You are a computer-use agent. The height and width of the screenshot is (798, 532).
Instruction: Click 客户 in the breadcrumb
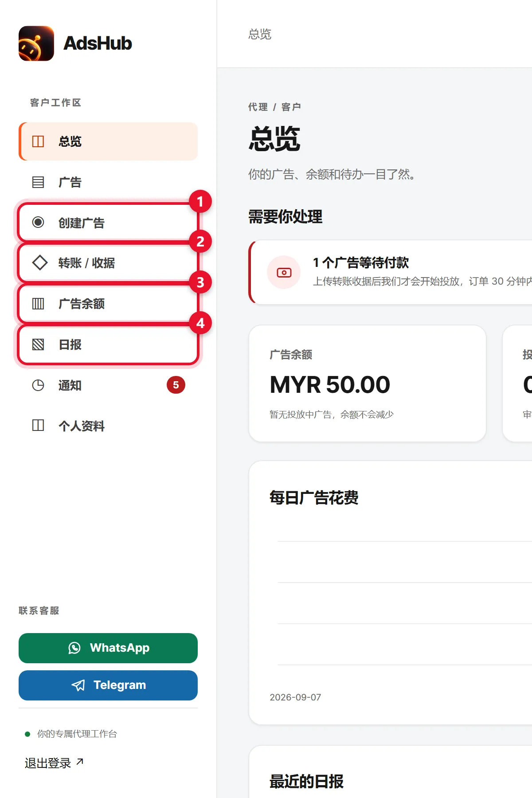point(291,107)
